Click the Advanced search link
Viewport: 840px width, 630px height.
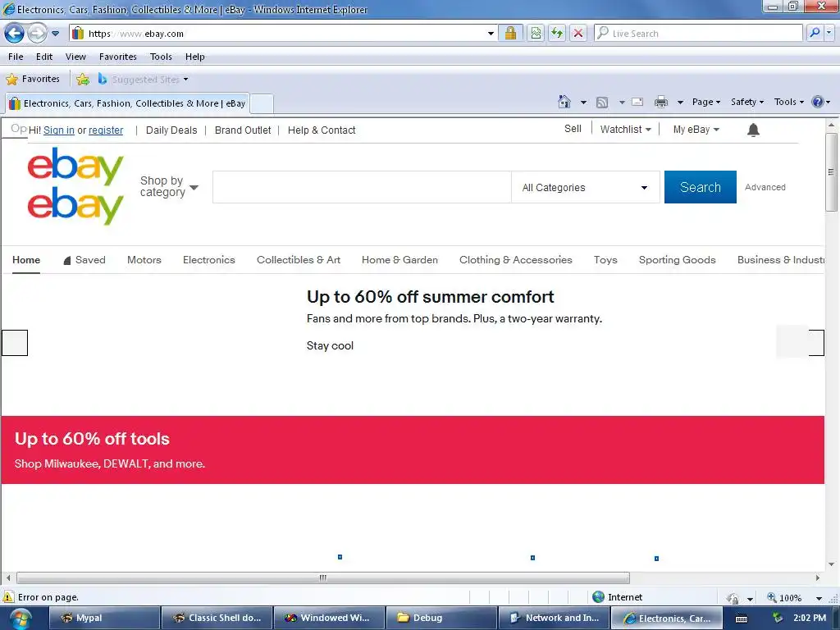point(765,187)
